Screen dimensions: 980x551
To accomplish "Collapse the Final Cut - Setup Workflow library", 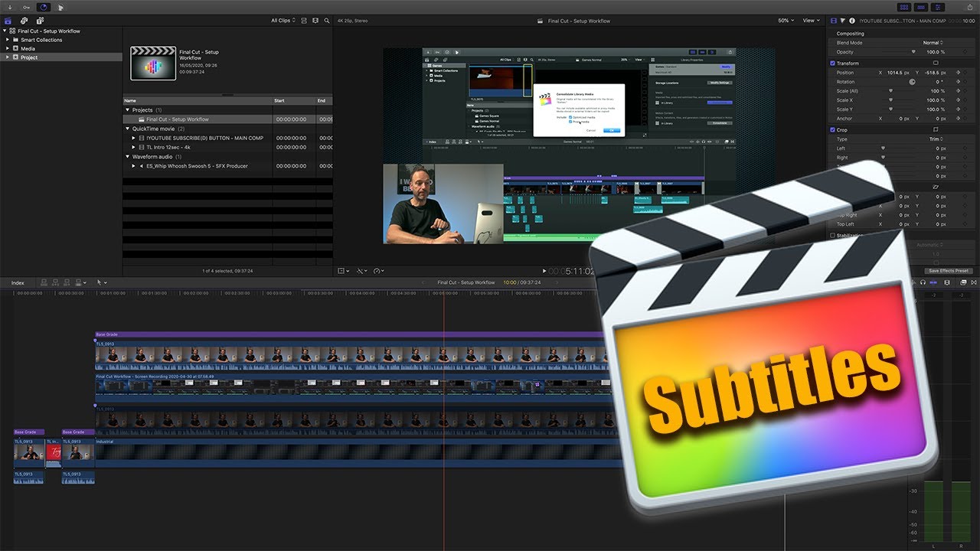I will 3,31.
